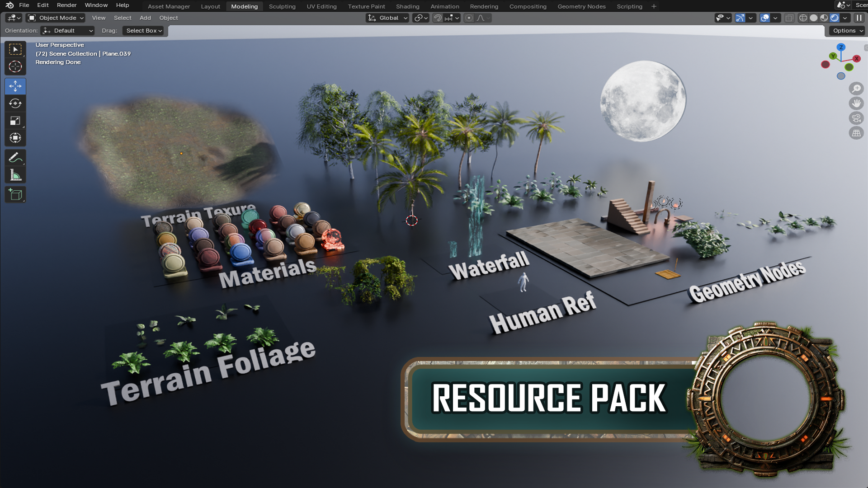The height and width of the screenshot is (488, 868).
Task: Open the Global transform orientation dropdown
Action: pyautogui.click(x=387, y=18)
